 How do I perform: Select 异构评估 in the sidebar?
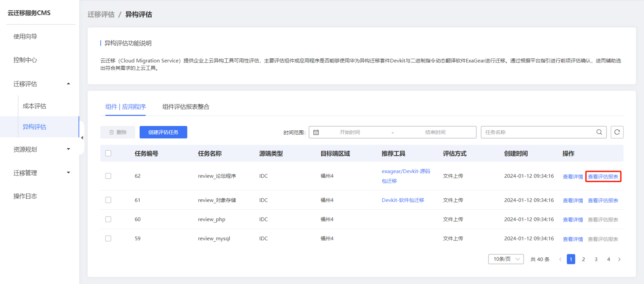34,127
